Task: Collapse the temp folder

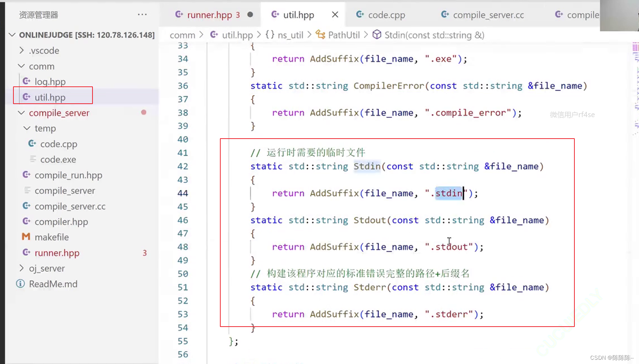Action: [x=27, y=128]
